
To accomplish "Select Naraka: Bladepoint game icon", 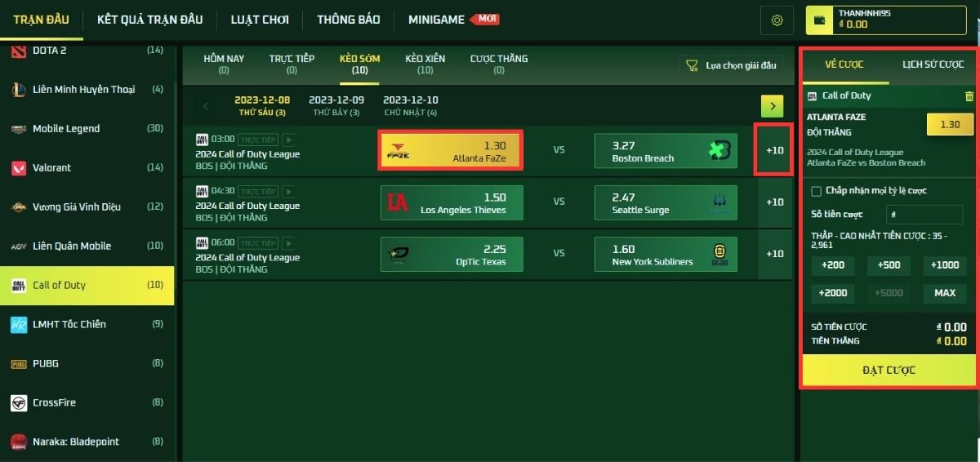I will 19,442.
